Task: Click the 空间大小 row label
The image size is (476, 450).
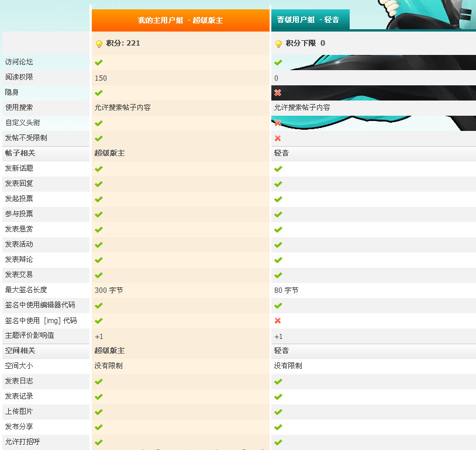Action: [19, 366]
